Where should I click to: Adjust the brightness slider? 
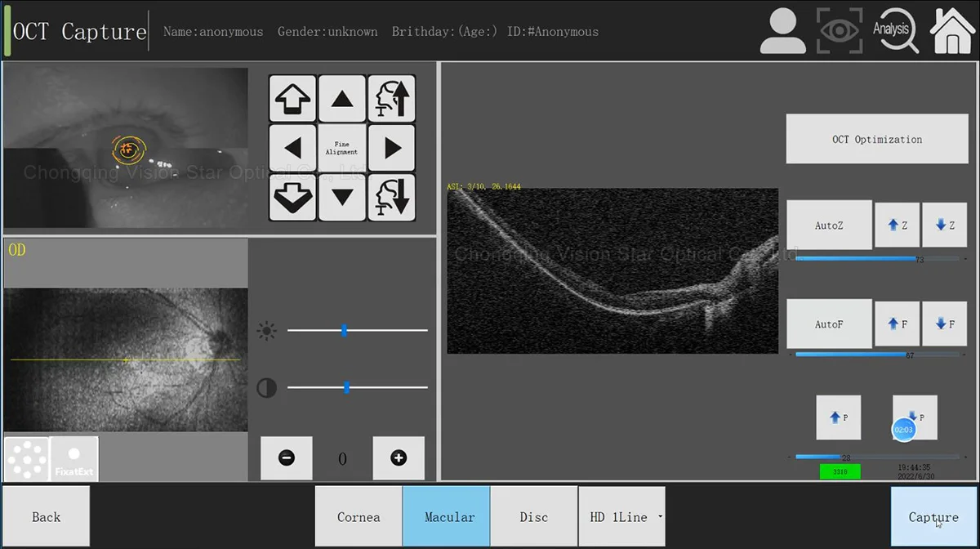(345, 331)
